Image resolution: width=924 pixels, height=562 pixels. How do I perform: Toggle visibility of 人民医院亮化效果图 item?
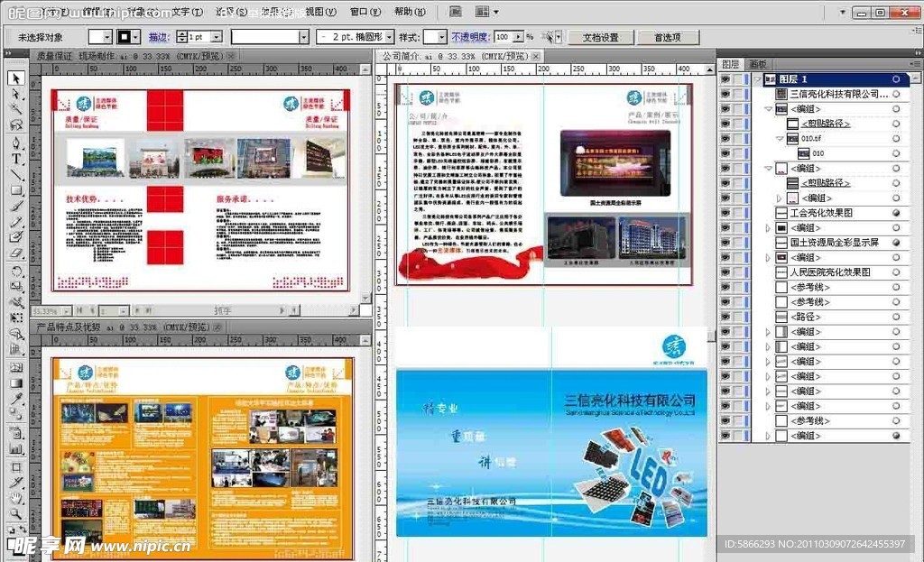pos(725,272)
